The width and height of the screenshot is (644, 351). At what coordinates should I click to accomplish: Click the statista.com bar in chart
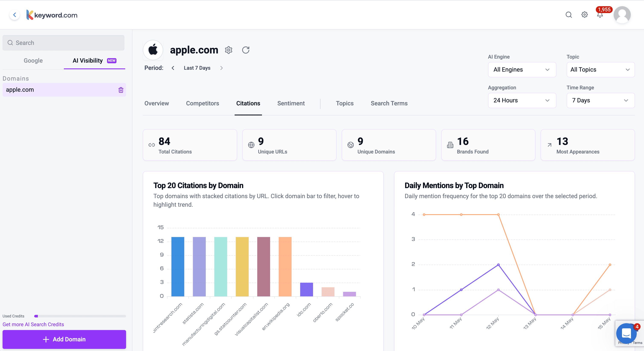click(199, 266)
